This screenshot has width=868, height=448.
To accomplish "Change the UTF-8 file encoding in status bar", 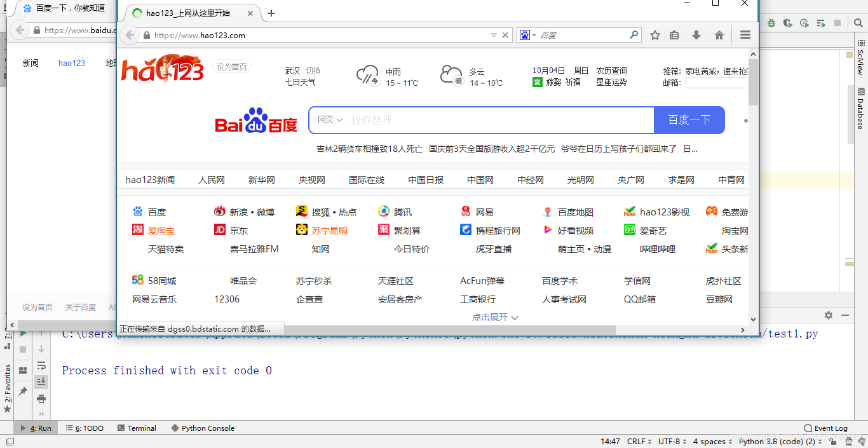I will click(672, 441).
